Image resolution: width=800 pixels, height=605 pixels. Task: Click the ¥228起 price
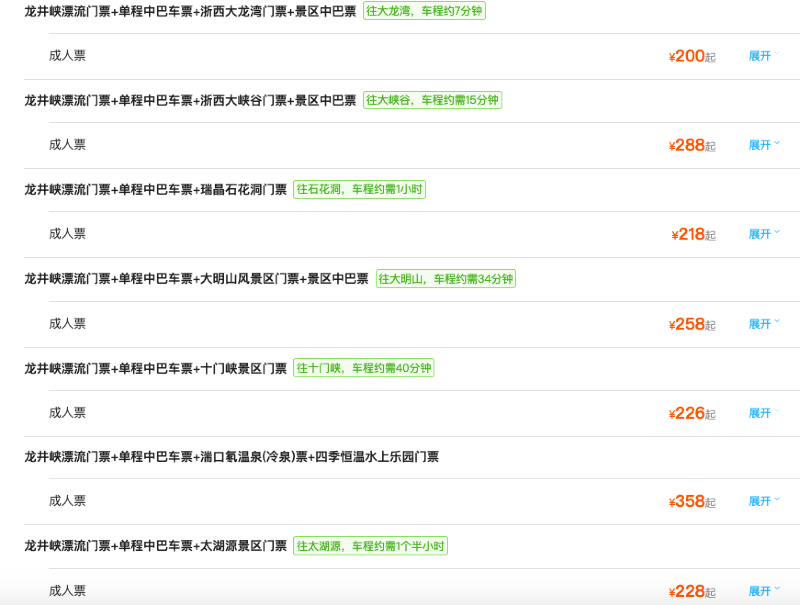692,591
